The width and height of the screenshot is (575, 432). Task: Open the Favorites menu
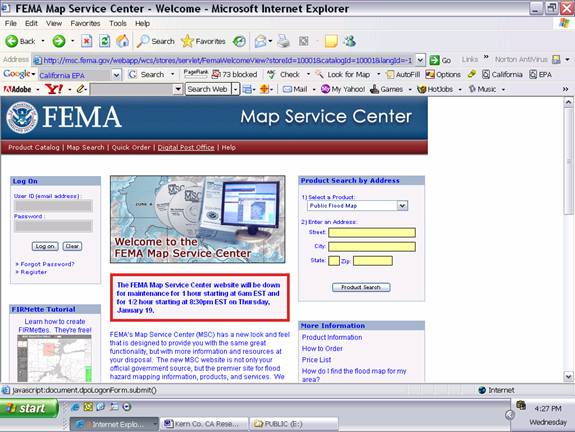coord(85,23)
